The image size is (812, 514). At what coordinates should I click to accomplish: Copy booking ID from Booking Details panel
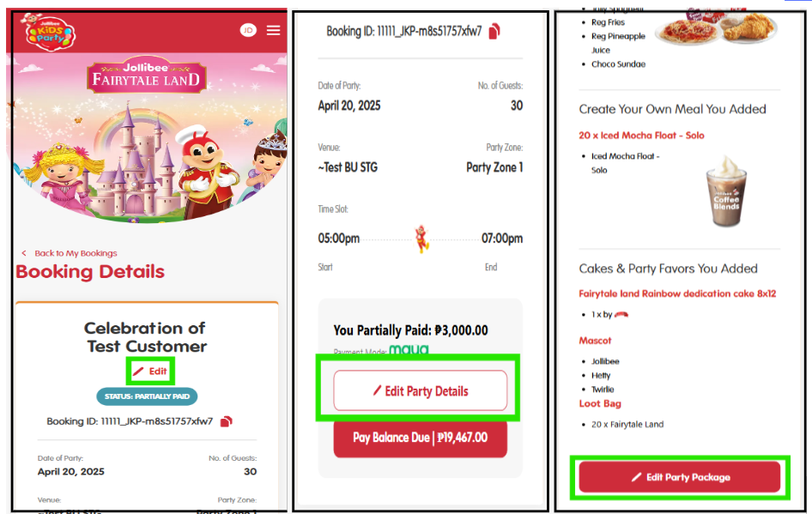[227, 422]
